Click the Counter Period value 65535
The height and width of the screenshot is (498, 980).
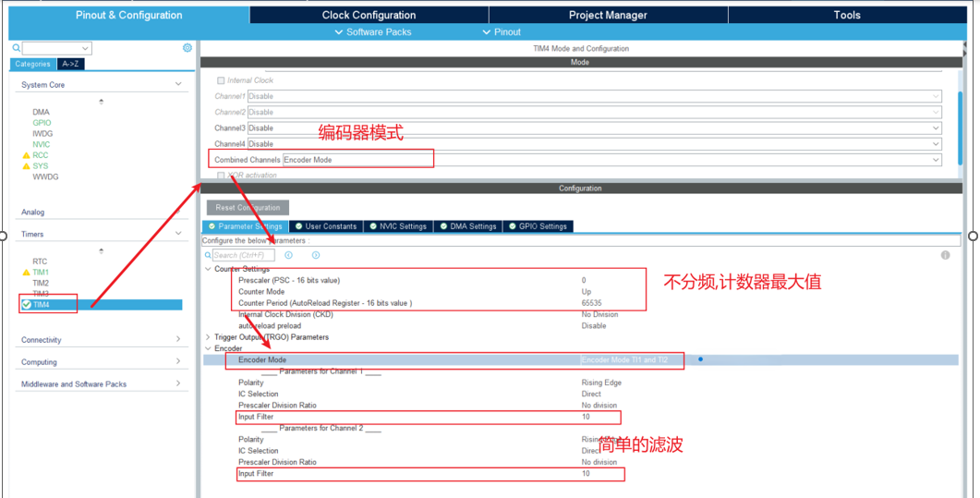click(x=592, y=303)
